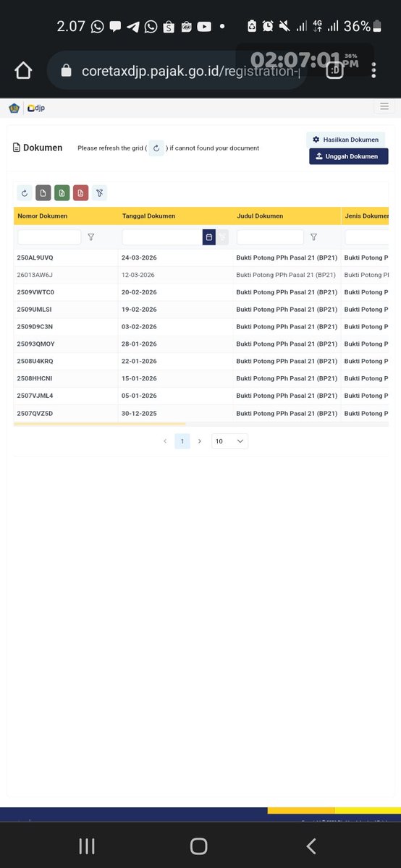Viewport: 401px width, 868px height.
Task: Open the Android recent apps button
Action: [x=87, y=846]
